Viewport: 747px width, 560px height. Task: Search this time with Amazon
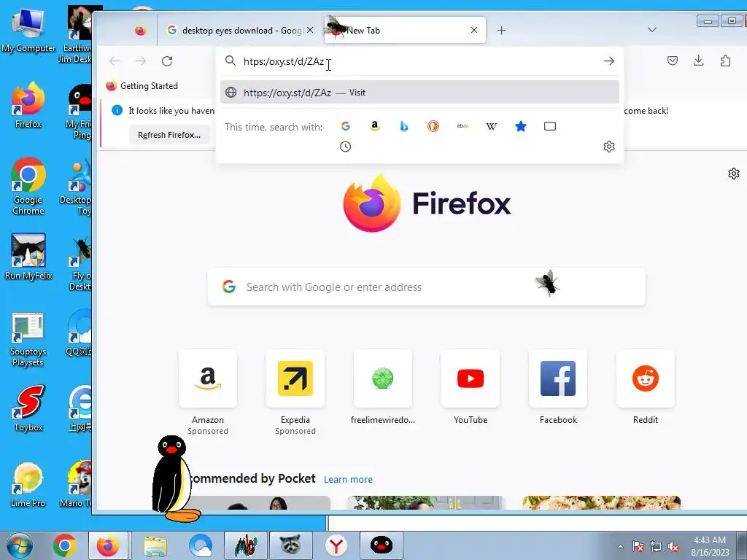[374, 126]
